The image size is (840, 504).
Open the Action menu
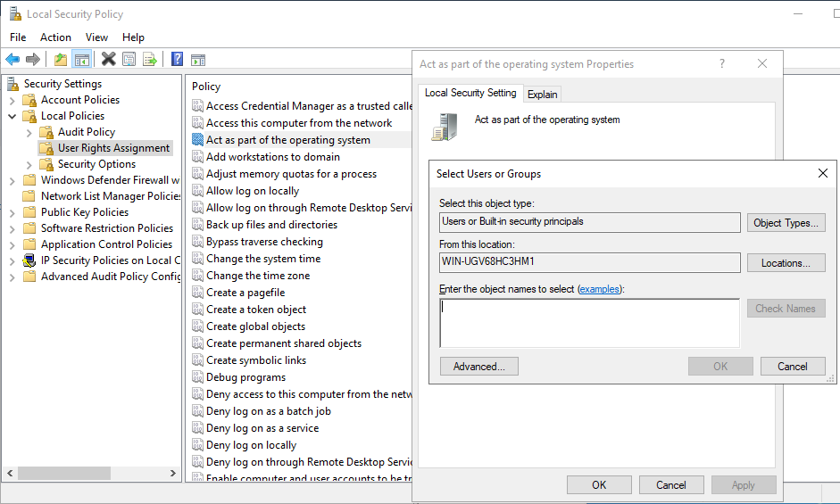click(x=55, y=37)
